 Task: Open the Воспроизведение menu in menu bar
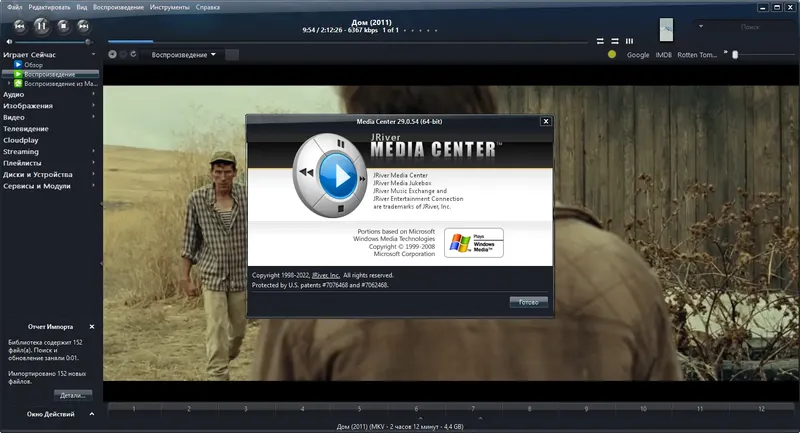[118, 7]
